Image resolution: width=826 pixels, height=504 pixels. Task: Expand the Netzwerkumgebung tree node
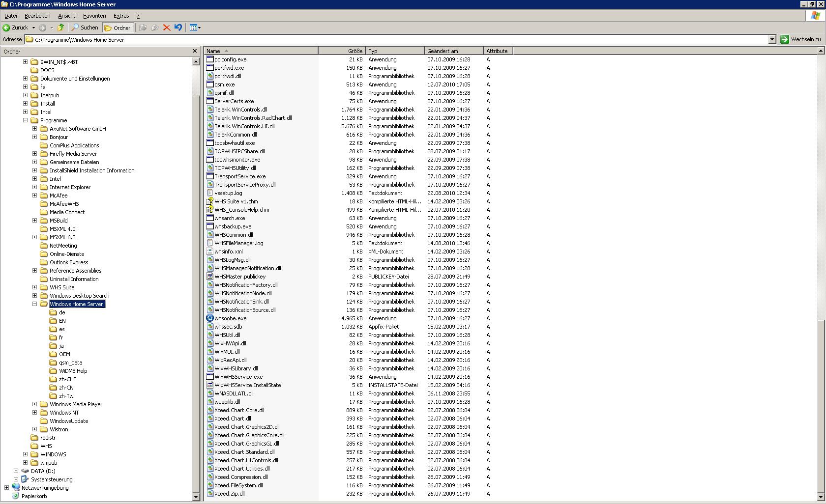(x=6, y=488)
